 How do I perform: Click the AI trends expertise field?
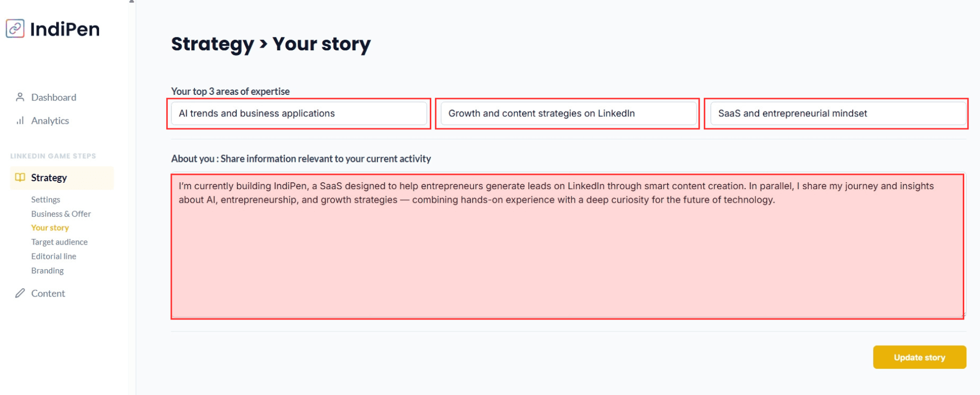(299, 113)
